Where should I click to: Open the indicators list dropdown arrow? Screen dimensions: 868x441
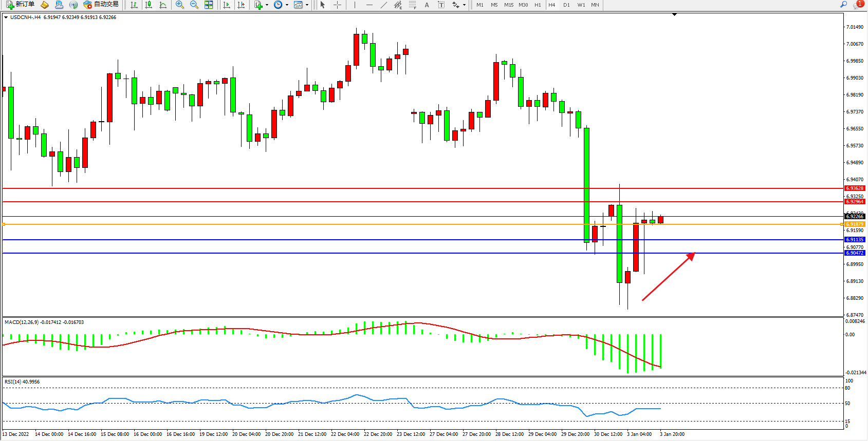point(267,5)
